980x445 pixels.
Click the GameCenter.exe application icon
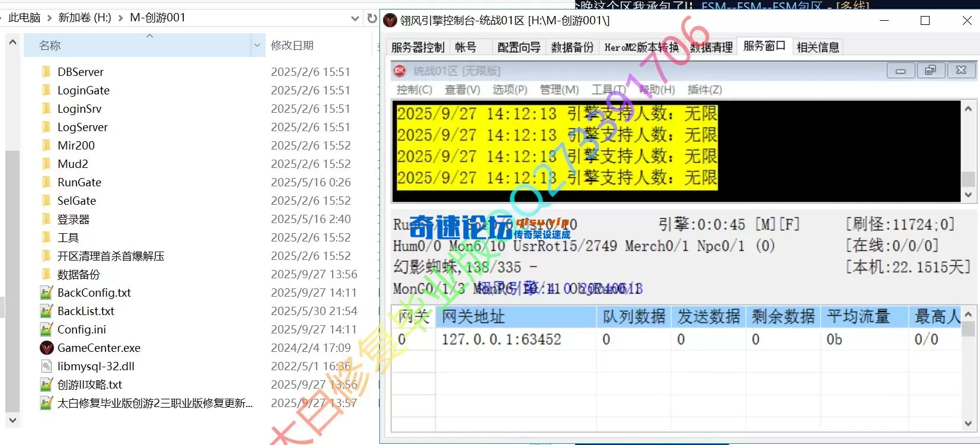46,348
